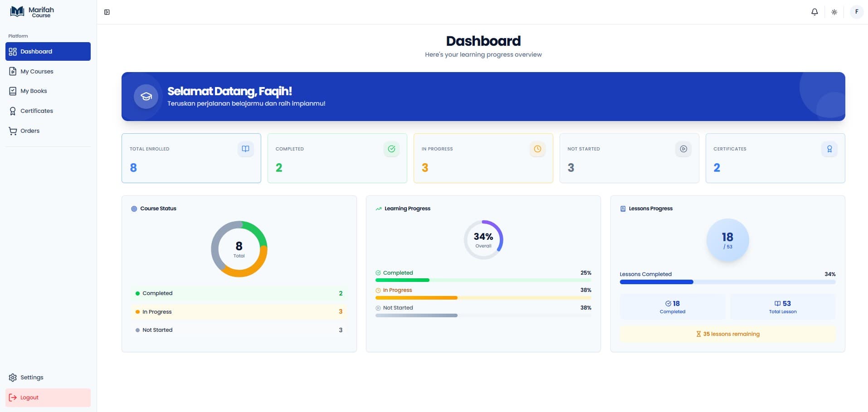Click the orange In Progress bar
868x412 pixels.
(483, 298)
